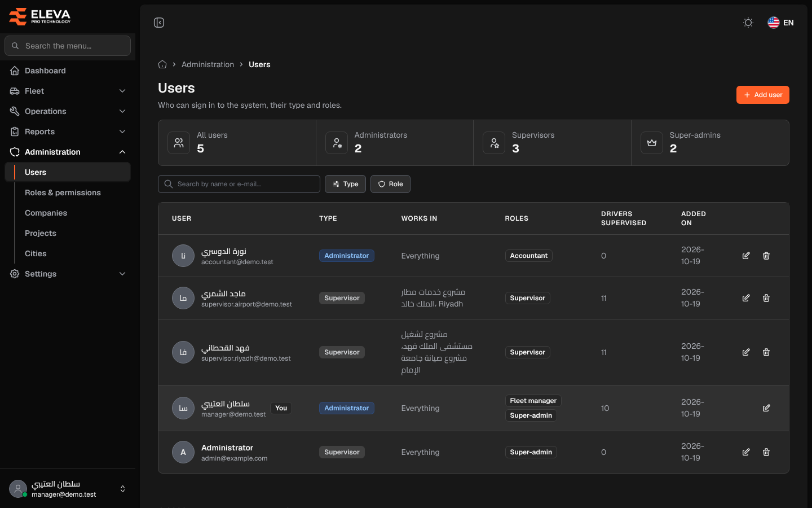The width and height of the screenshot is (812, 508).
Task: Expand the Operations menu section
Action: 68,111
